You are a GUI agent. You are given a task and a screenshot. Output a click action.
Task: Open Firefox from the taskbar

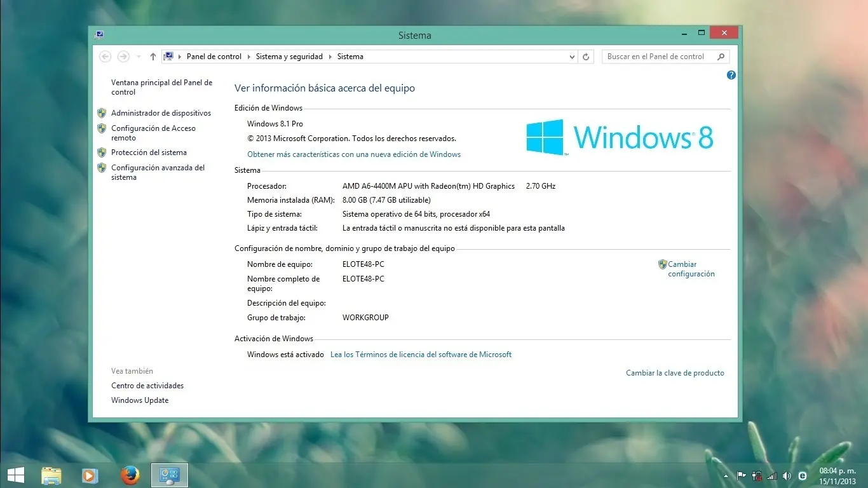pos(130,475)
